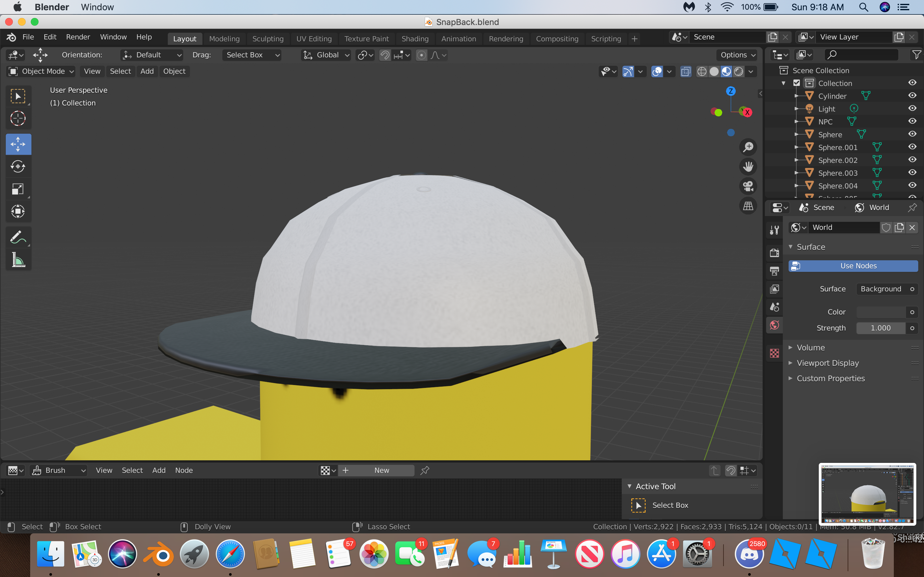Uncheck the Collection checkbox in outliner
Image resolution: width=924 pixels, height=577 pixels.
tap(797, 83)
